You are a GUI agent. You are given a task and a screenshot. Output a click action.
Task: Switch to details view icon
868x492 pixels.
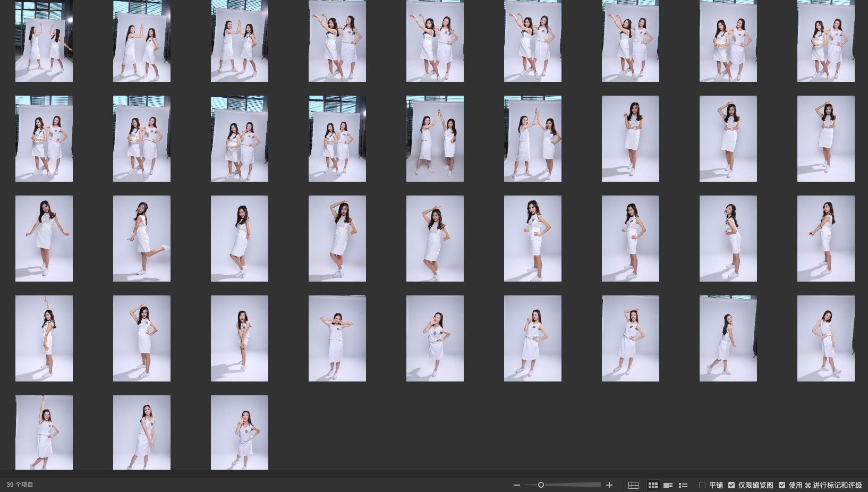pos(668,485)
